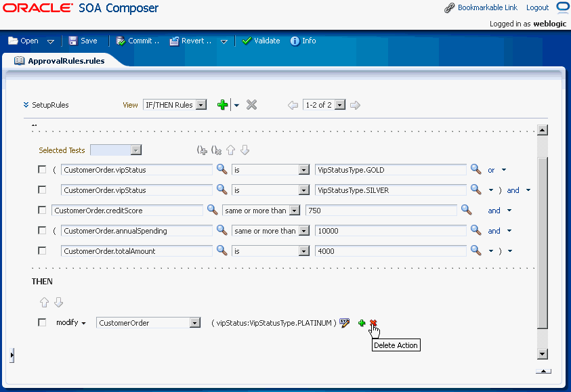Add a new rule with green plus
Screen dimensions: 571x392
click(222, 105)
